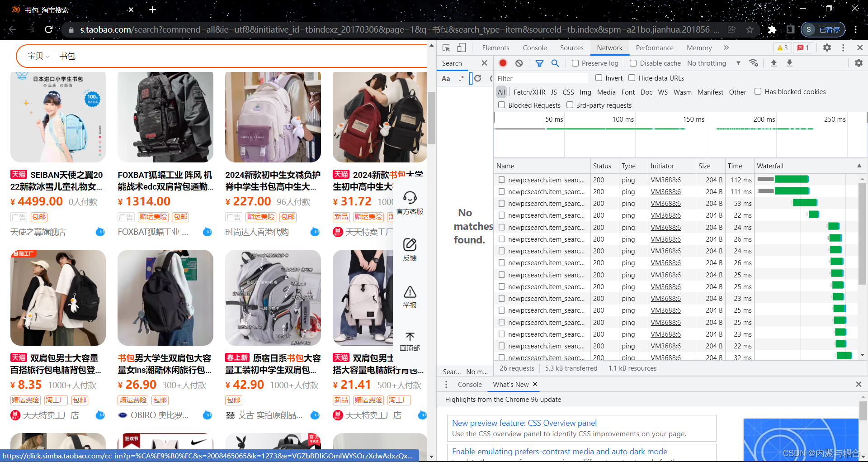Clear the network request log
Viewport: 868px width, 462px height.
[x=519, y=63]
